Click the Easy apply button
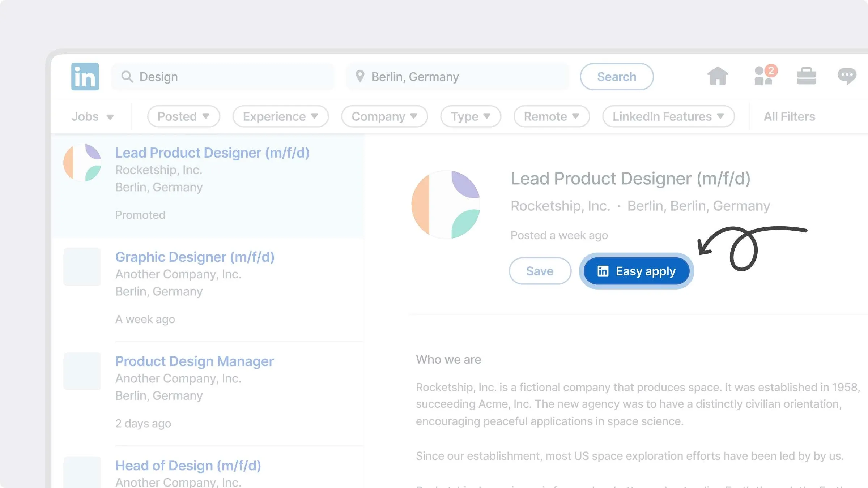This screenshot has width=868, height=488. click(x=637, y=271)
